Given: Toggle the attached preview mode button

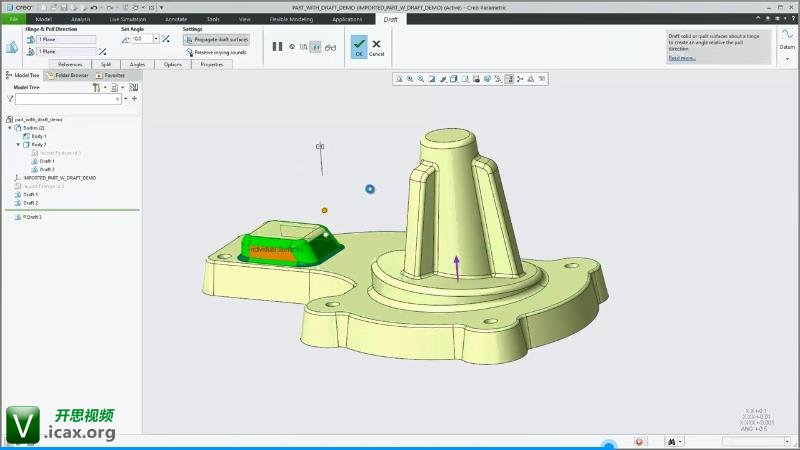Looking at the screenshot, I should click(x=316, y=46).
